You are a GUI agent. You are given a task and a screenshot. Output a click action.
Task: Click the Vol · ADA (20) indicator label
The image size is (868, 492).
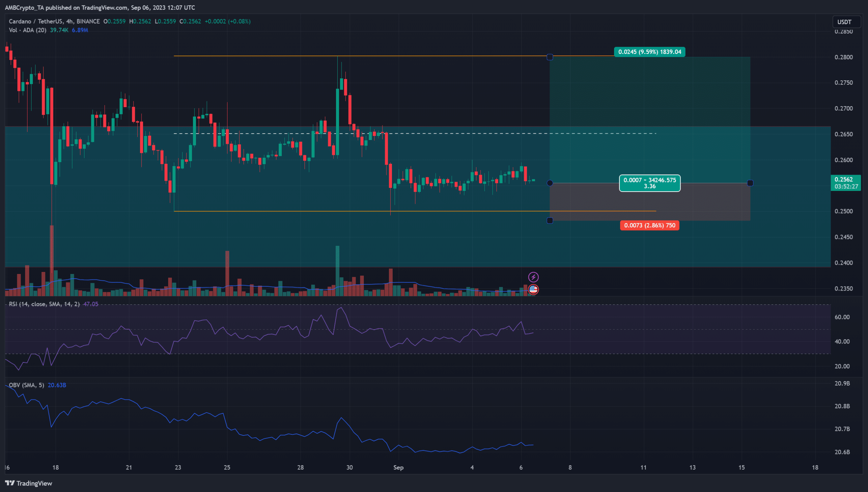(27, 30)
